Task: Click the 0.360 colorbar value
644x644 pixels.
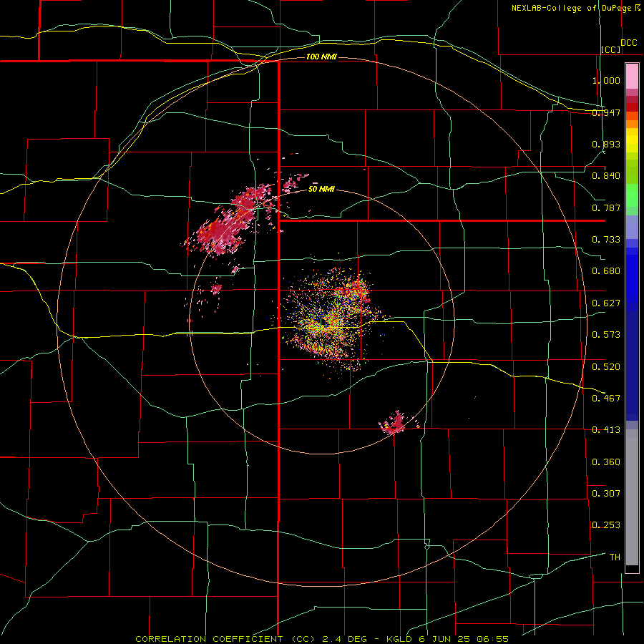Action: (x=606, y=462)
